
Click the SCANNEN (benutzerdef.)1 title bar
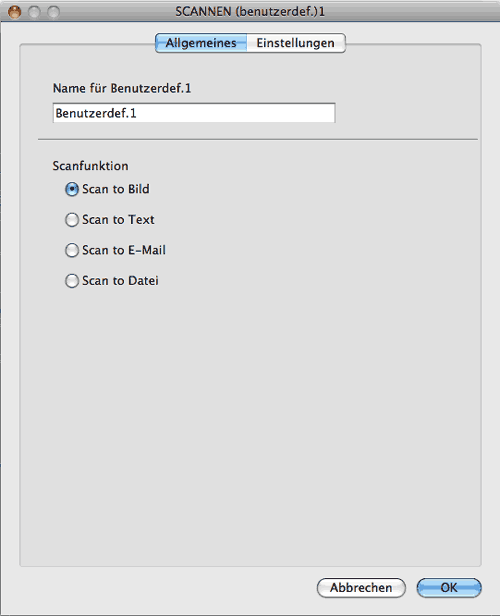tap(250, 12)
